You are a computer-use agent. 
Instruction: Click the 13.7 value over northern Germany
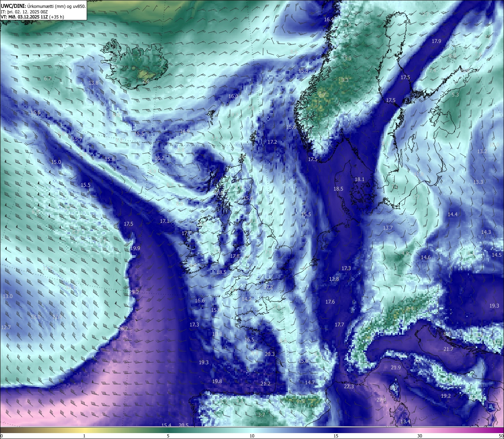388,228
